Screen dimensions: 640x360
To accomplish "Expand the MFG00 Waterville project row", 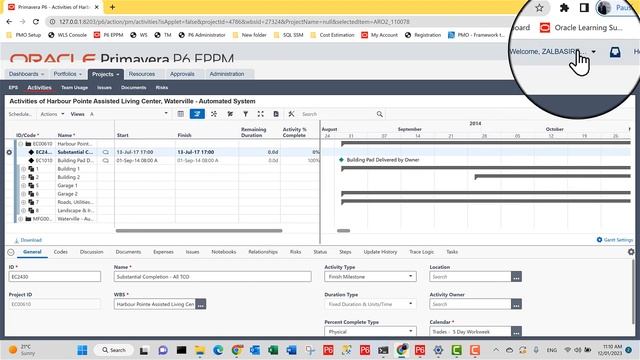I will 20,219.
